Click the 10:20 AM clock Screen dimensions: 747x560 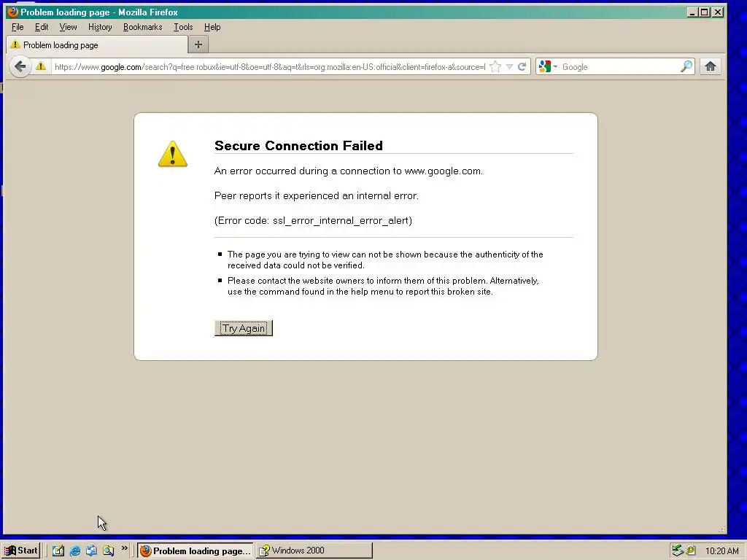pyautogui.click(x=721, y=551)
